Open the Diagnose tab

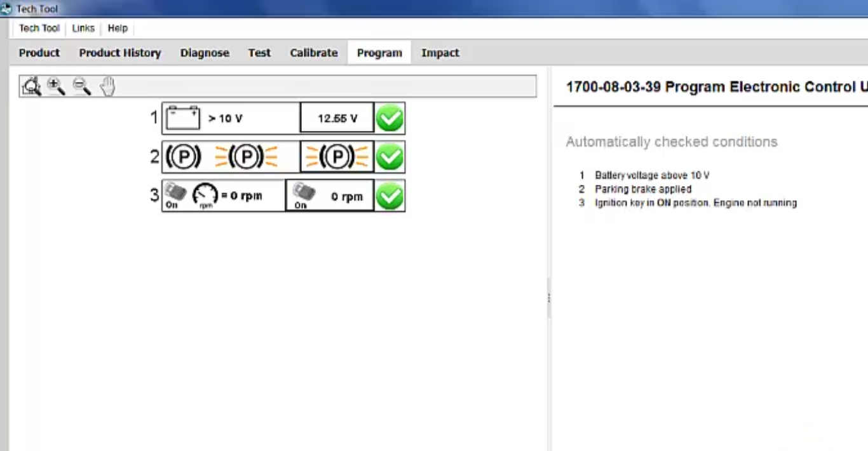[205, 53]
